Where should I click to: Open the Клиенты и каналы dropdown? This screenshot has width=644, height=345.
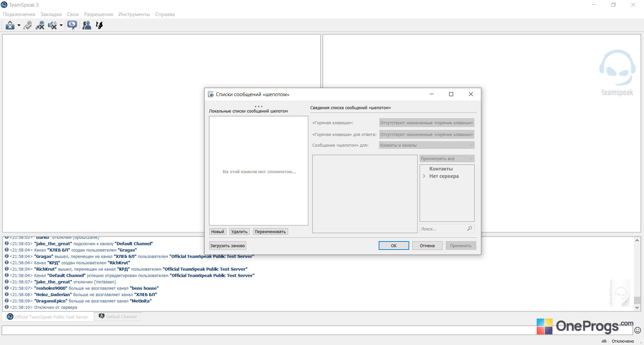coord(427,145)
